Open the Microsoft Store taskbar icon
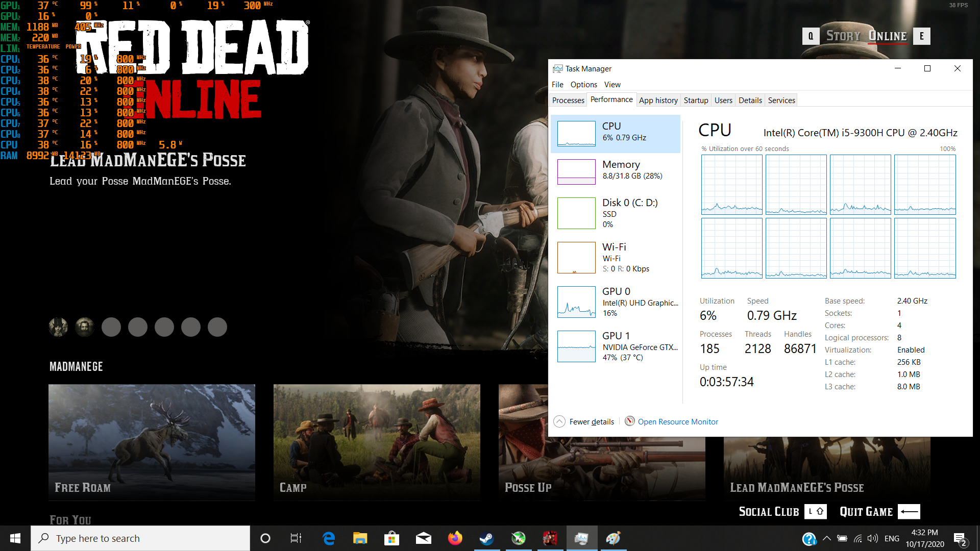Image resolution: width=980 pixels, height=551 pixels. (391, 538)
